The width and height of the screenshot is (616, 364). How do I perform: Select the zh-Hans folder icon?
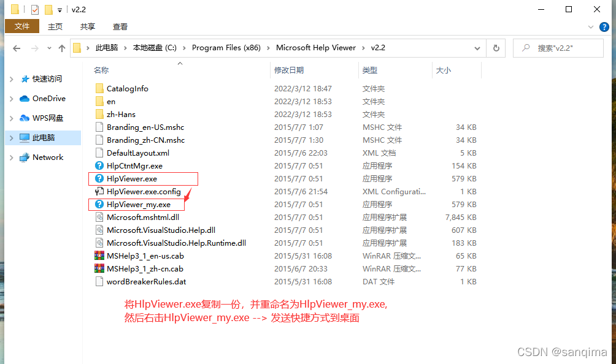pos(99,115)
